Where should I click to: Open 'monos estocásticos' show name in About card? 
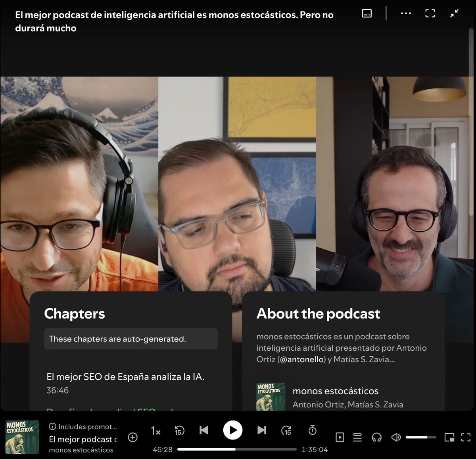pyautogui.click(x=336, y=391)
